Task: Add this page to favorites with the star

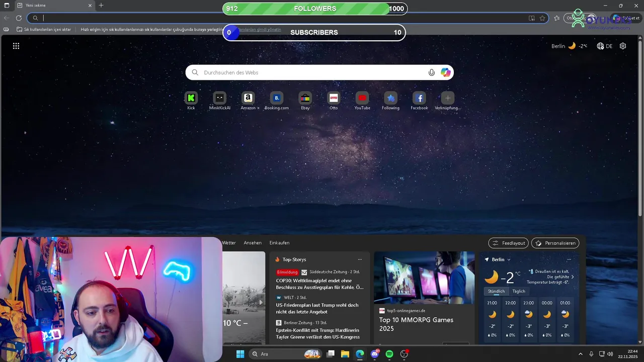Action: (x=542, y=18)
